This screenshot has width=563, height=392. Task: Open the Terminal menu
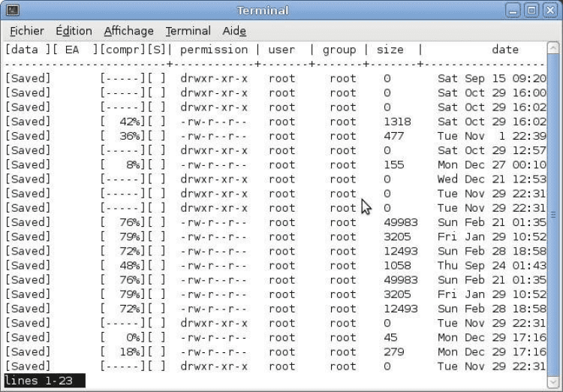click(x=188, y=31)
